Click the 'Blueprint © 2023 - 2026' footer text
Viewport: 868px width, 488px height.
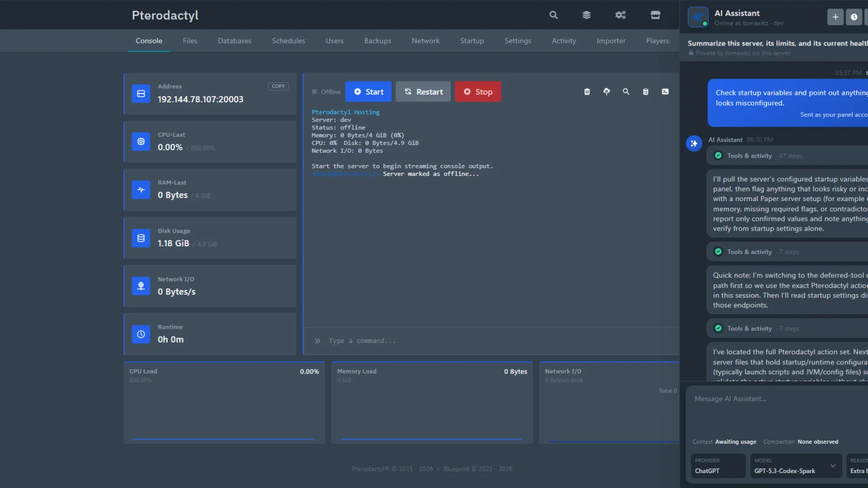coord(478,469)
